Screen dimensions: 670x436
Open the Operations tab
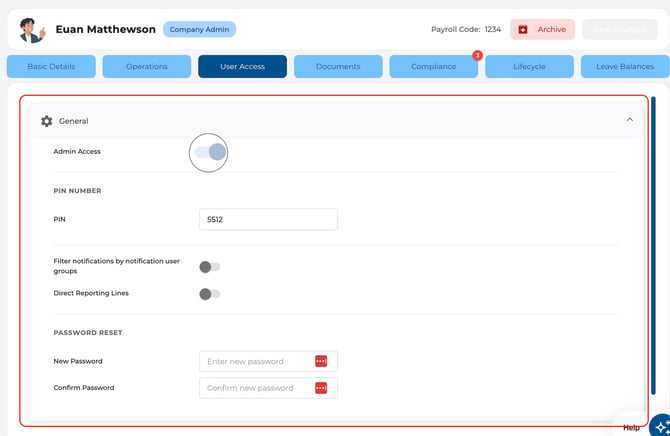(x=147, y=66)
